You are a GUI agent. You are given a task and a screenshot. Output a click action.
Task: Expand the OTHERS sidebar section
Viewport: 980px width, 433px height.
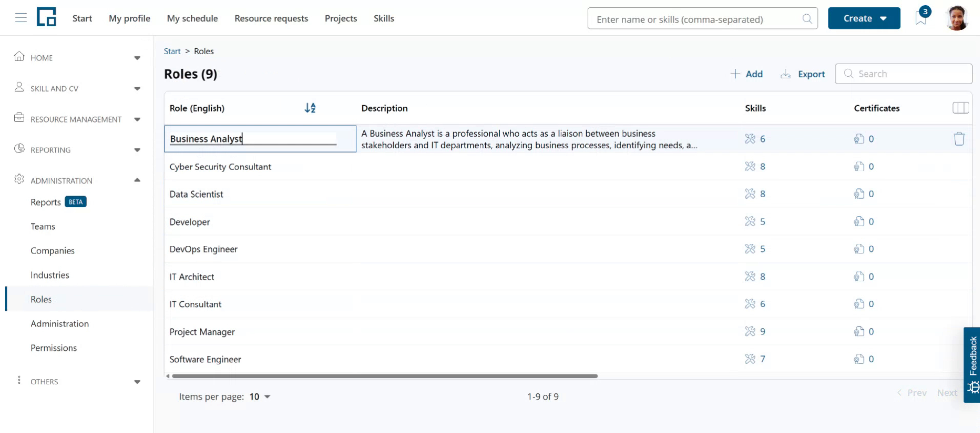coord(137,382)
